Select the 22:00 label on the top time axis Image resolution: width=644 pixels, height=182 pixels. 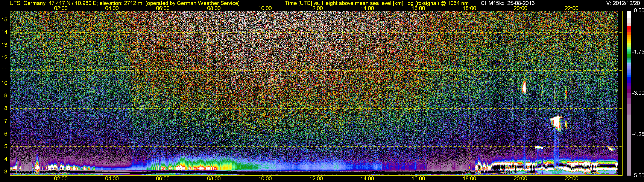click(571, 8)
